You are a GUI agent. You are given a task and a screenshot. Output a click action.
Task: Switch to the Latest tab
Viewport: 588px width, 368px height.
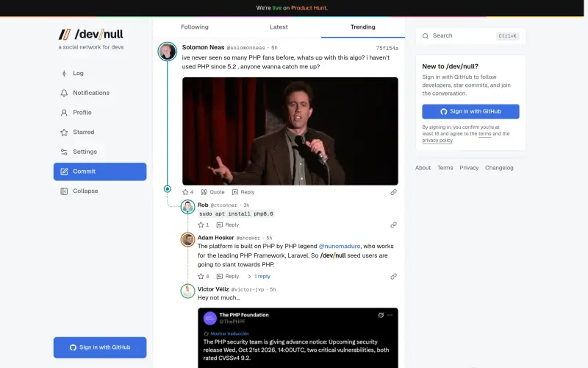tap(279, 27)
